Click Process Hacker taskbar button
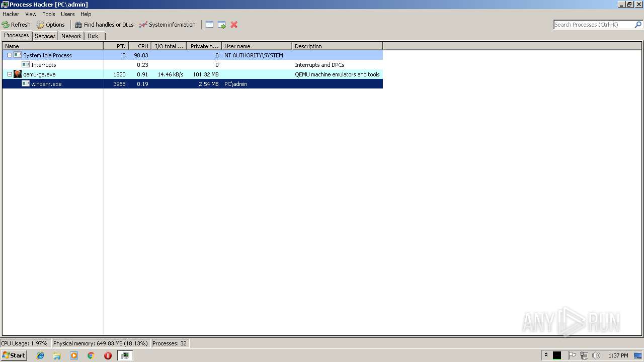This screenshot has height=362, width=644. tap(125, 355)
